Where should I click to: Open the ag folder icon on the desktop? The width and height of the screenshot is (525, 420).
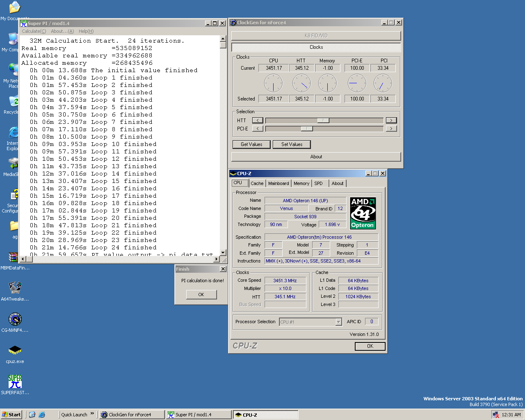click(14, 226)
